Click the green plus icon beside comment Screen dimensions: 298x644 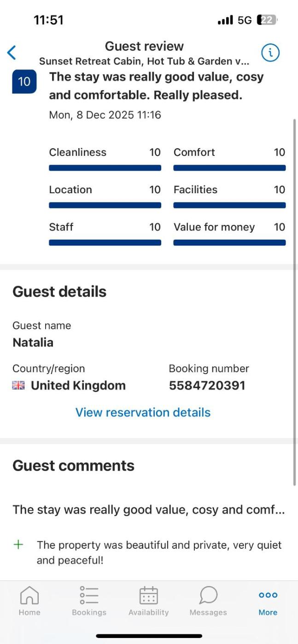18,545
